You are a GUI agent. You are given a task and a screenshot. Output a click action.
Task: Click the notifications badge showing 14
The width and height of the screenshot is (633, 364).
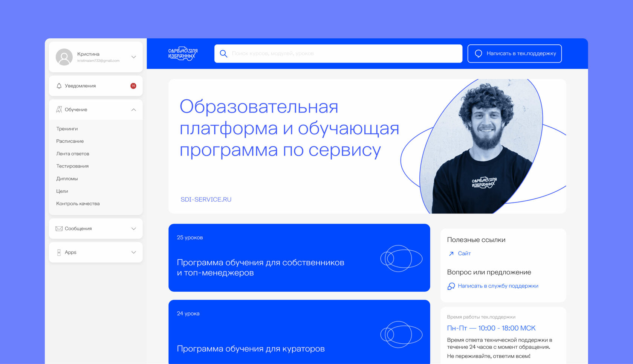(x=133, y=86)
